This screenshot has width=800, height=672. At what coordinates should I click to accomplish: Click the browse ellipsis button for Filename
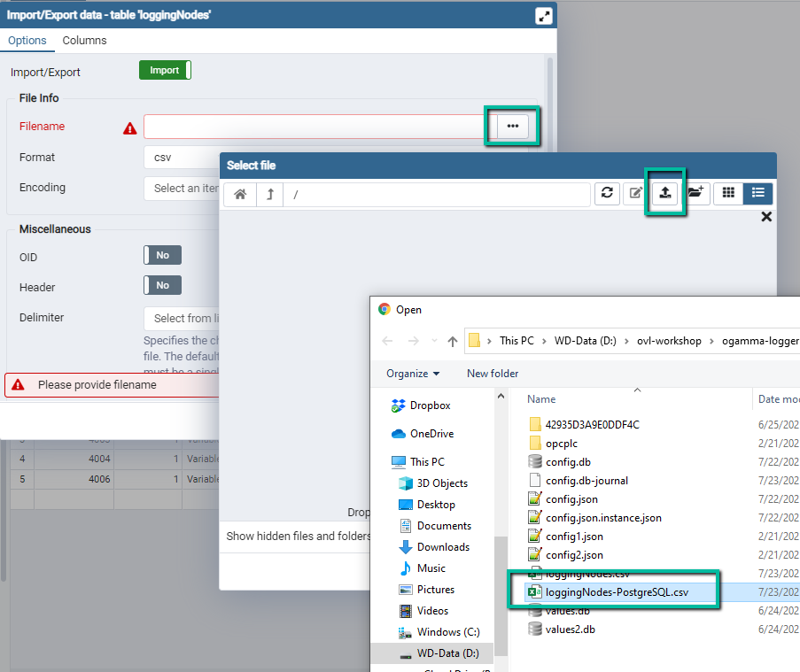tap(513, 127)
